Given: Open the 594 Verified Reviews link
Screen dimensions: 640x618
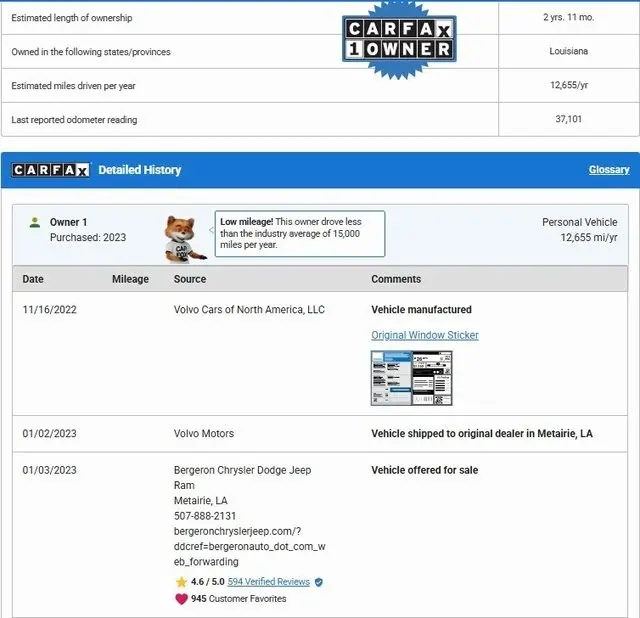Looking at the screenshot, I should click(268, 582).
